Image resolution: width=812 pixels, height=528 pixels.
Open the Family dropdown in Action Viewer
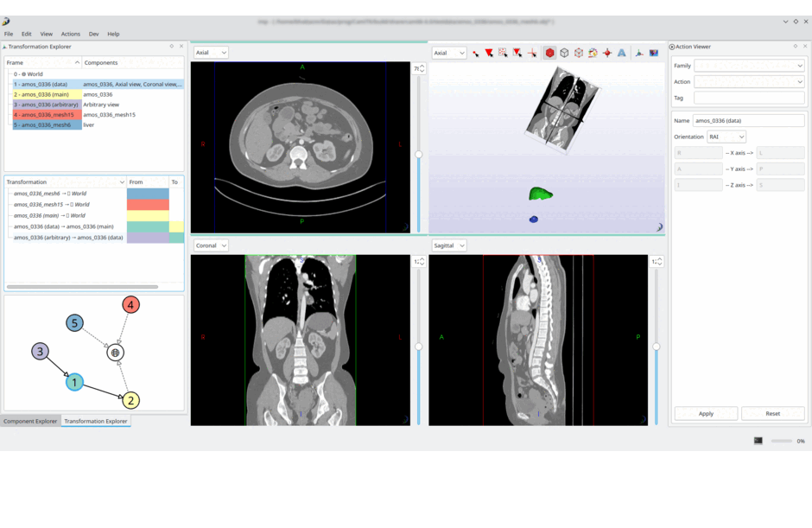pos(749,66)
